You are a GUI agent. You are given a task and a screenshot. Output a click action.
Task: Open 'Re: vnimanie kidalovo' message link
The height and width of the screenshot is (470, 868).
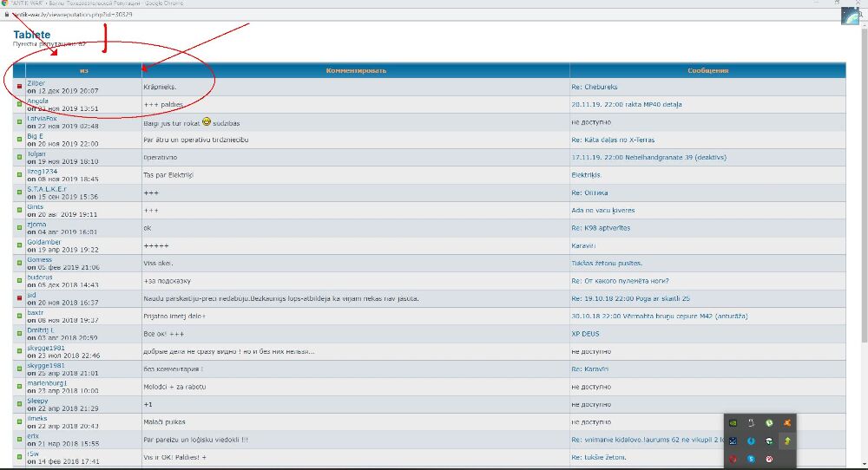pyautogui.click(x=648, y=441)
